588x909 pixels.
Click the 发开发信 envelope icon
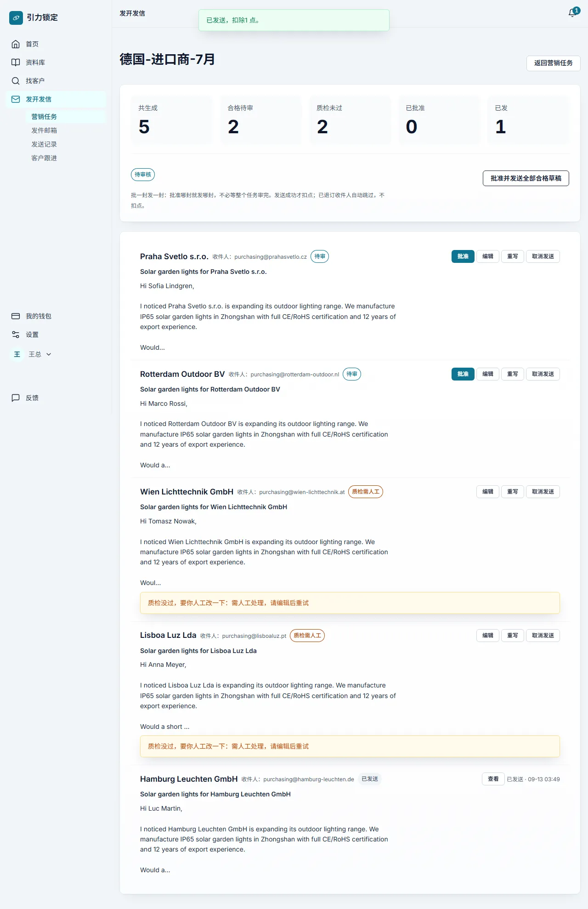click(x=16, y=99)
